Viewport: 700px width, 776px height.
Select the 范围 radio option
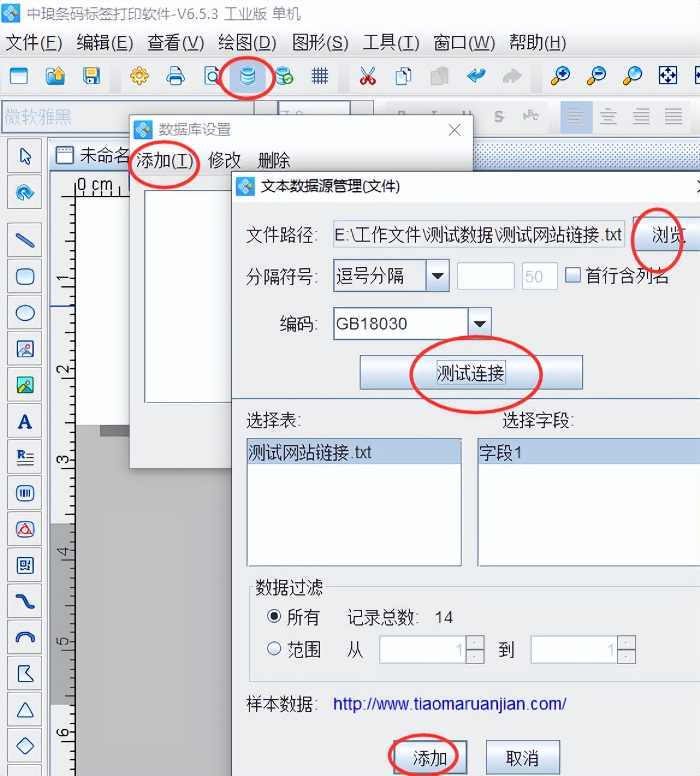coord(274,648)
